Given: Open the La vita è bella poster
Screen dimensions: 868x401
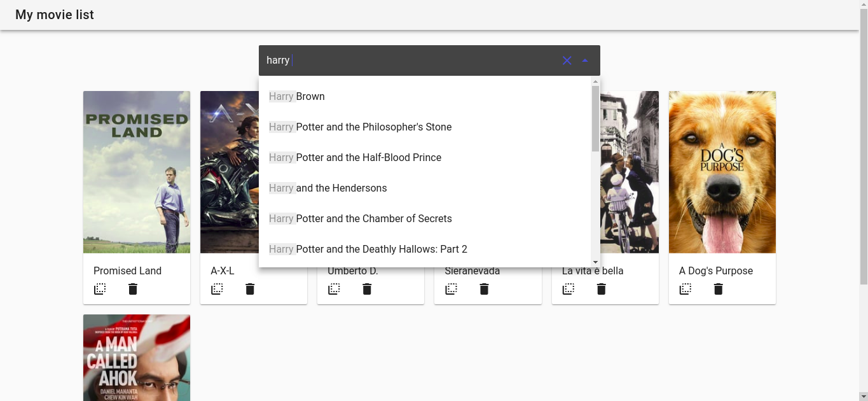Looking at the screenshot, I should [630, 172].
